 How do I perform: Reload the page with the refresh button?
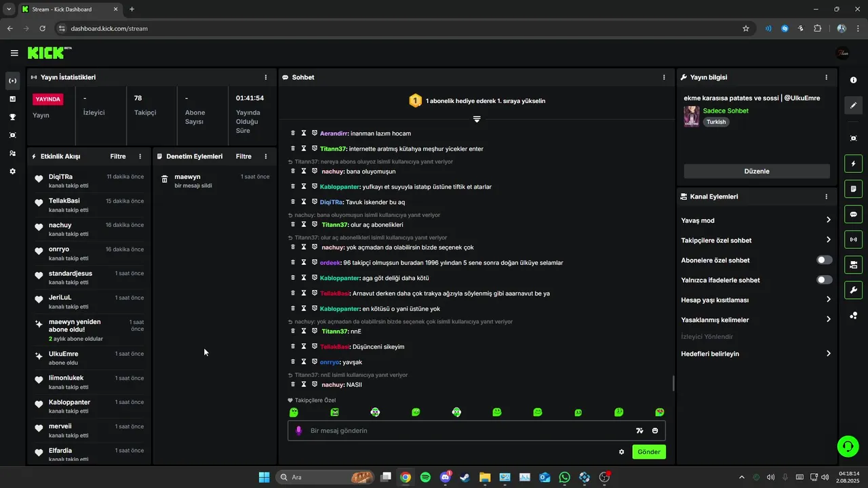(42, 28)
